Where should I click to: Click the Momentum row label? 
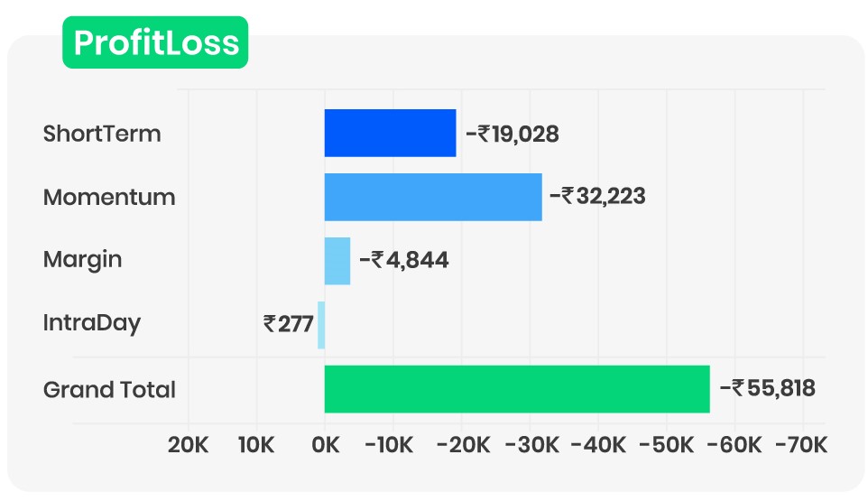point(109,197)
